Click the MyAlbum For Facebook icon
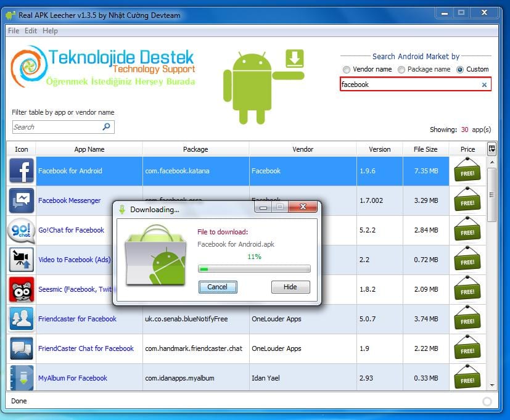The width and height of the screenshot is (510, 420). point(22,378)
